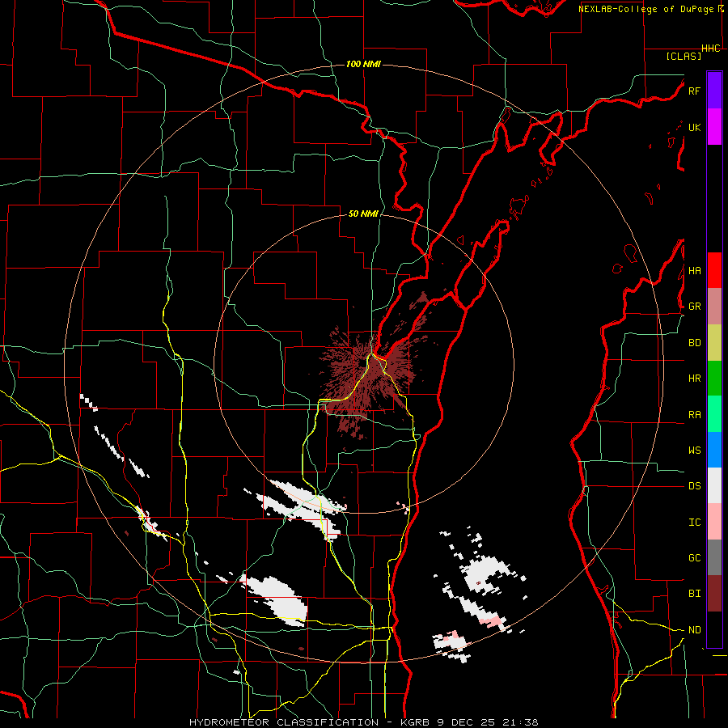Click the 'BI' legend label text
Viewport: 728px width, 728px height.
694,594
